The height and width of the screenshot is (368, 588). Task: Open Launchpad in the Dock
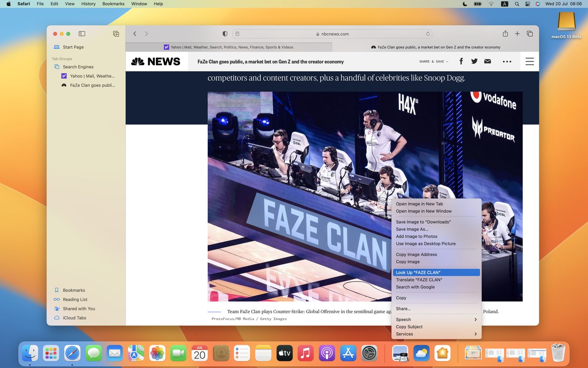click(x=51, y=353)
